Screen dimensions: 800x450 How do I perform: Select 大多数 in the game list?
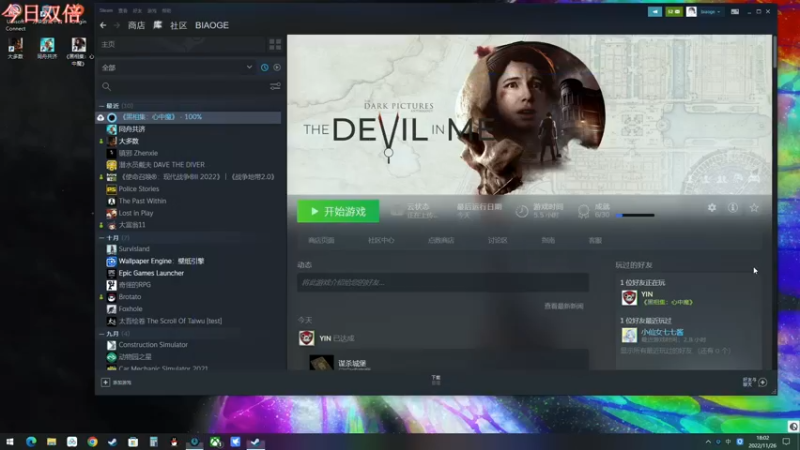tap(129, 141)
